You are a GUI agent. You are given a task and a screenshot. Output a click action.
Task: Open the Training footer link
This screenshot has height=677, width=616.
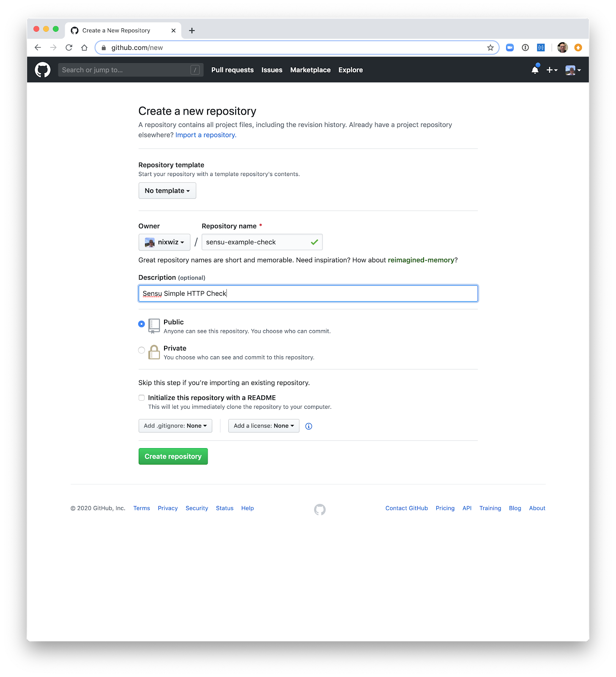tap(490, 508)
